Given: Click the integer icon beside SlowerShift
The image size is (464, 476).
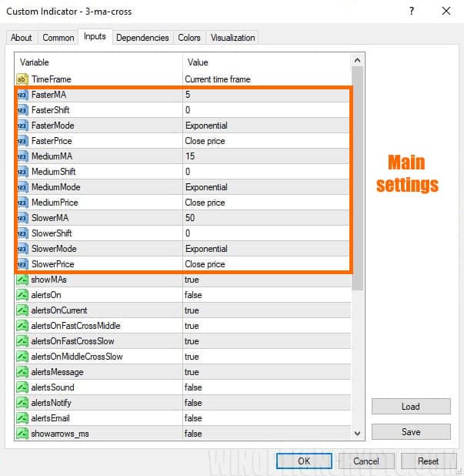Looking at the screenshot, I should point(23,233).
